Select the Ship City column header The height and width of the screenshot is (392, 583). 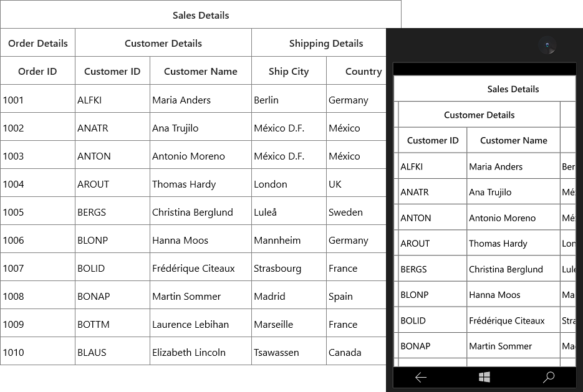pyautogui.click(x=289, y=71)
